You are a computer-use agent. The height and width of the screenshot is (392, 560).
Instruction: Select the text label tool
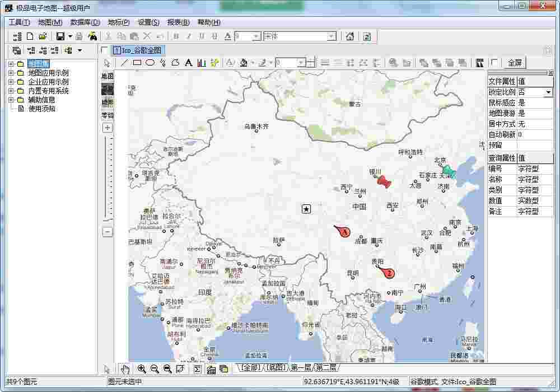click(189, 63)
